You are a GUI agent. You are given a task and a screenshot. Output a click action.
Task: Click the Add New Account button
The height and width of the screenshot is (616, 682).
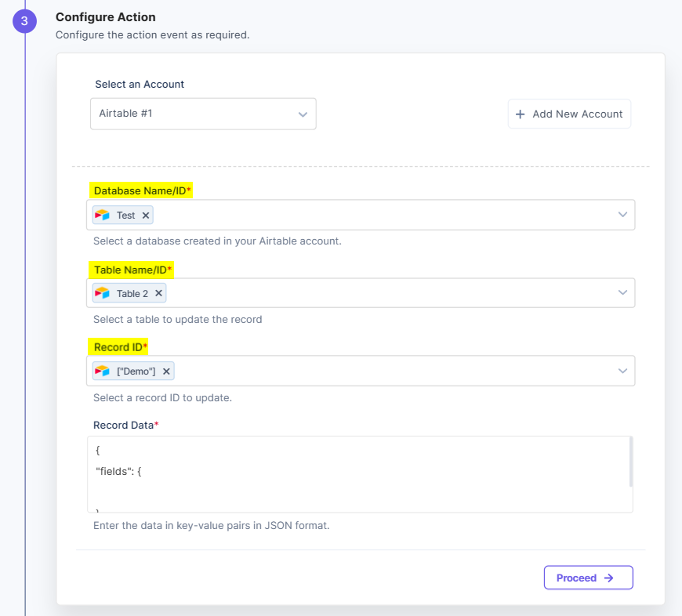pos(569,114)
